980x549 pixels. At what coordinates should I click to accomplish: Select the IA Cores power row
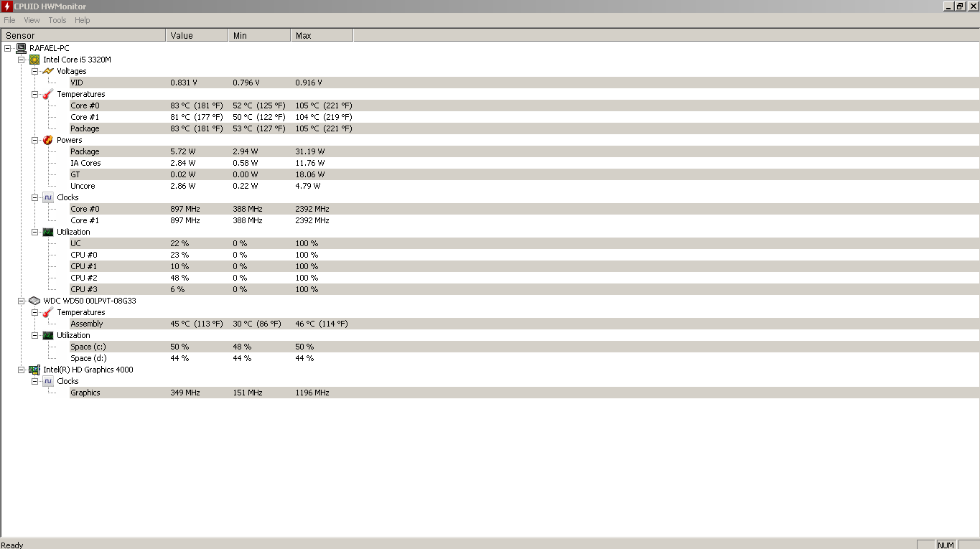[x=524, y=163]
